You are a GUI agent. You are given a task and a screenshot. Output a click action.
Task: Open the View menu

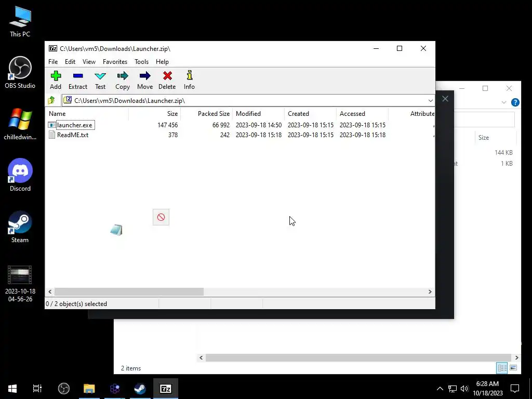pyautogui.click(x=89, y=62)
